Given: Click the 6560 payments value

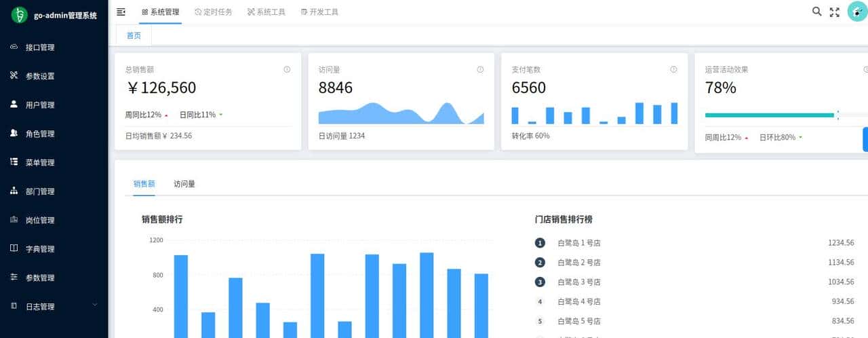Looking at the screenshot, I should pos(529,88).
